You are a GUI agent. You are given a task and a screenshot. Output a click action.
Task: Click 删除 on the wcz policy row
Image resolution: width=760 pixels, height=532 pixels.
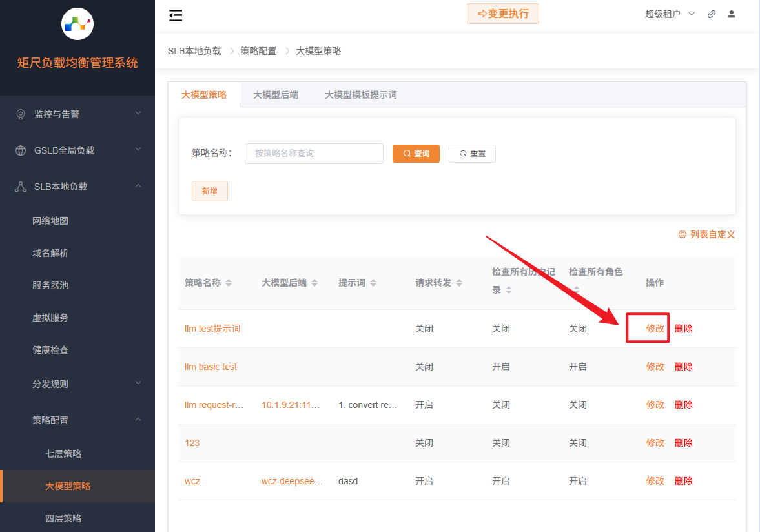(x=684, y=480)
